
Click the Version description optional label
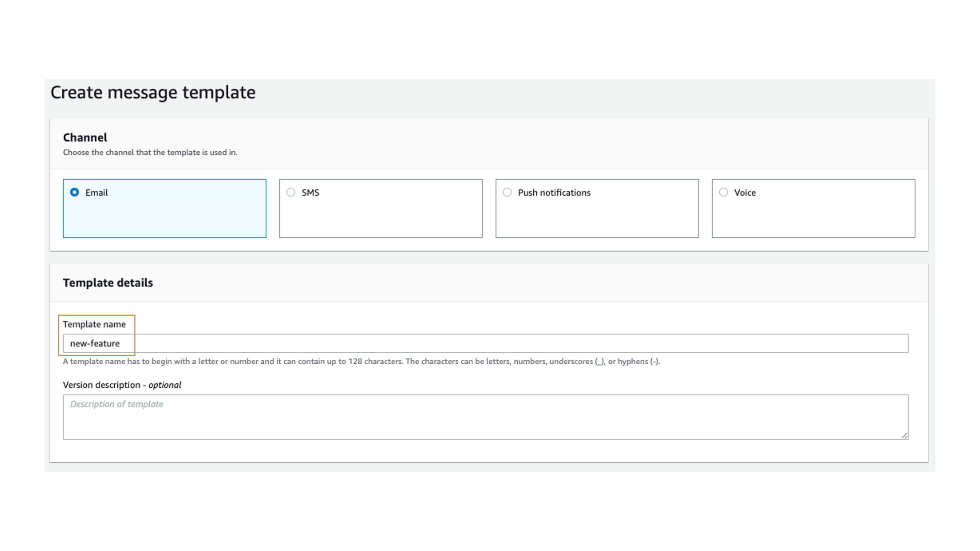[x=122, y=384]
